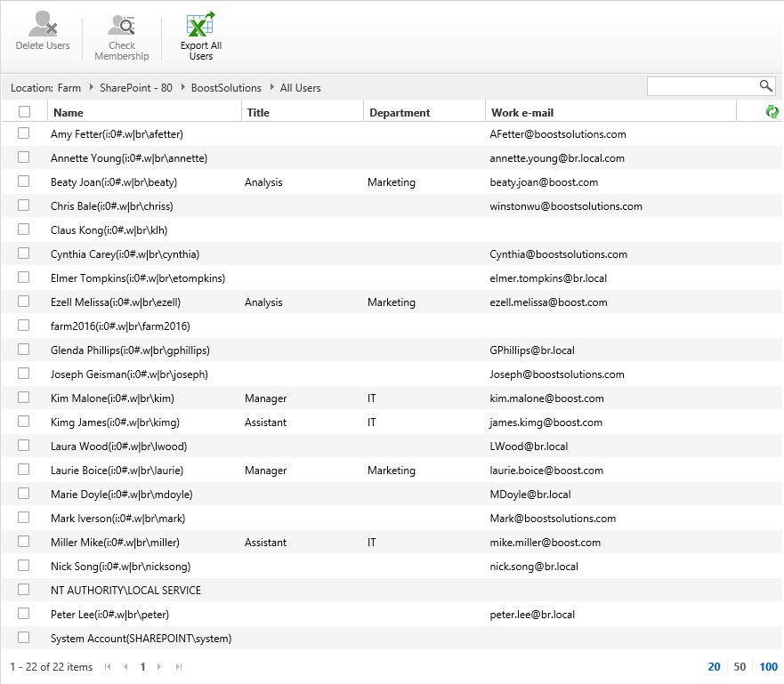Click the Export All Users icon
Image resolution: width=784 pixels, height=684 pixels.
(x=201, y=24)
